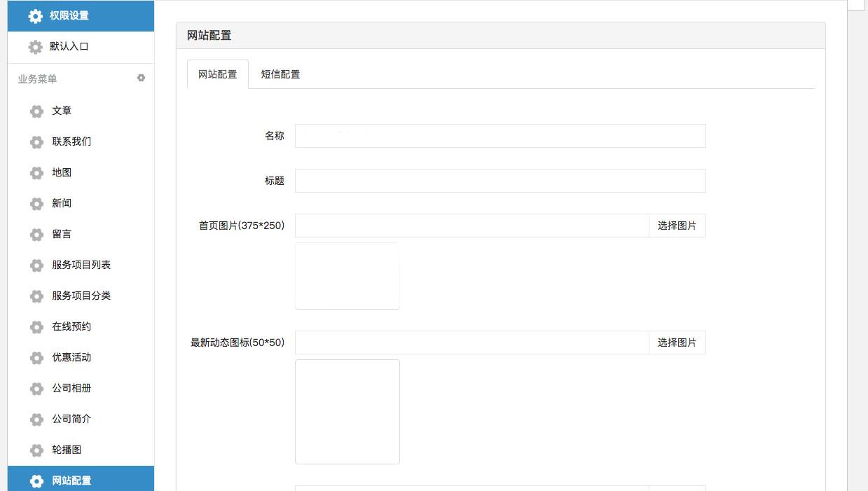Image resolution: width=868 pixels, height=491 pixels.
Task: Click the gear icon beside 地图
Action: click(37, 173)
